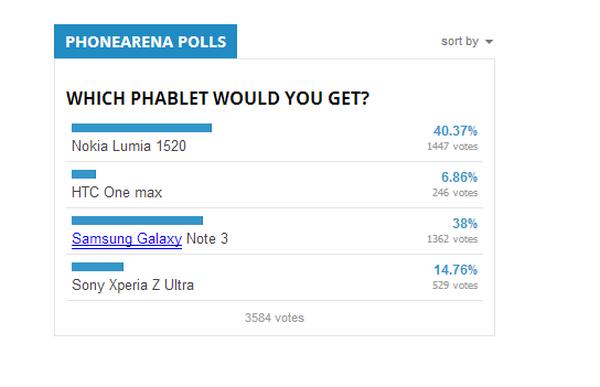600x387 pixels.
Task: Click the 3584 votes total
Action: tap(274, 318)
